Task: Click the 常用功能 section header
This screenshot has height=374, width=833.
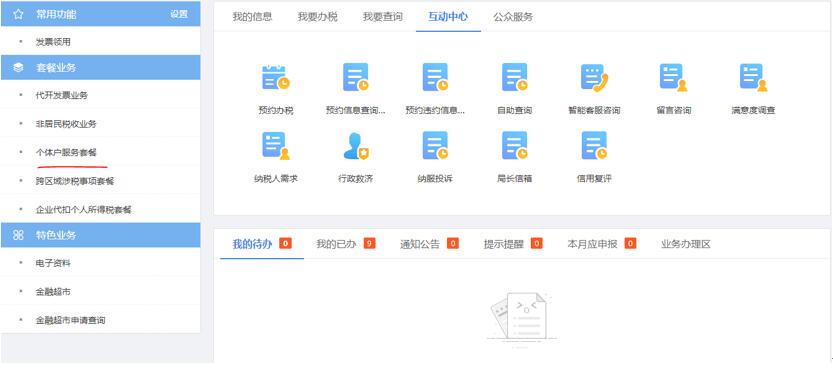Action: [x=101, y=14]
